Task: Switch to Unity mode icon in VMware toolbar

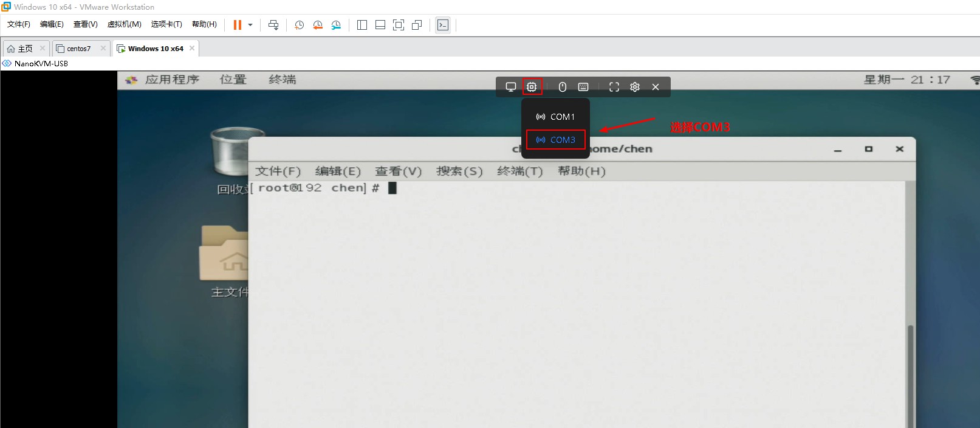Action: tap(417, 25)
